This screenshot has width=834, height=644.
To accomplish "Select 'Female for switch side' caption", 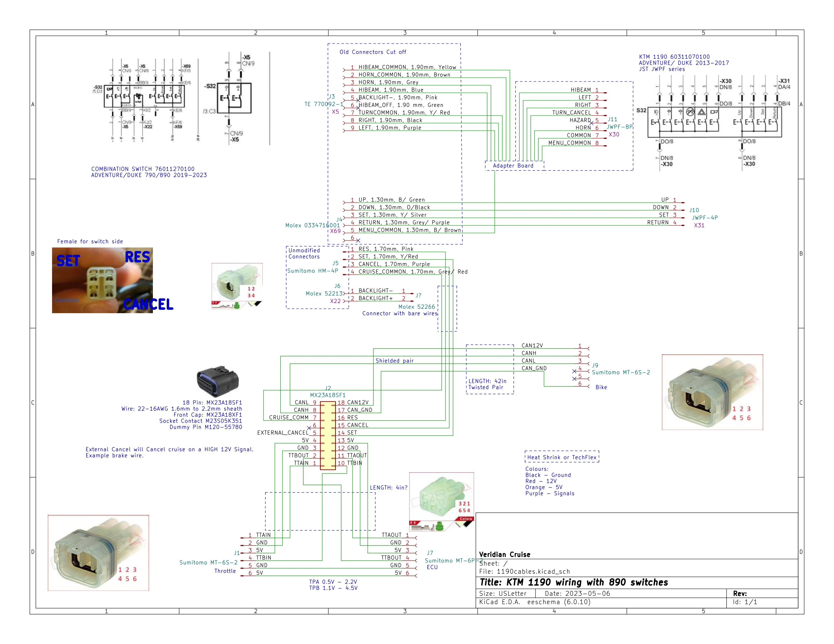I will pos(90,241).
